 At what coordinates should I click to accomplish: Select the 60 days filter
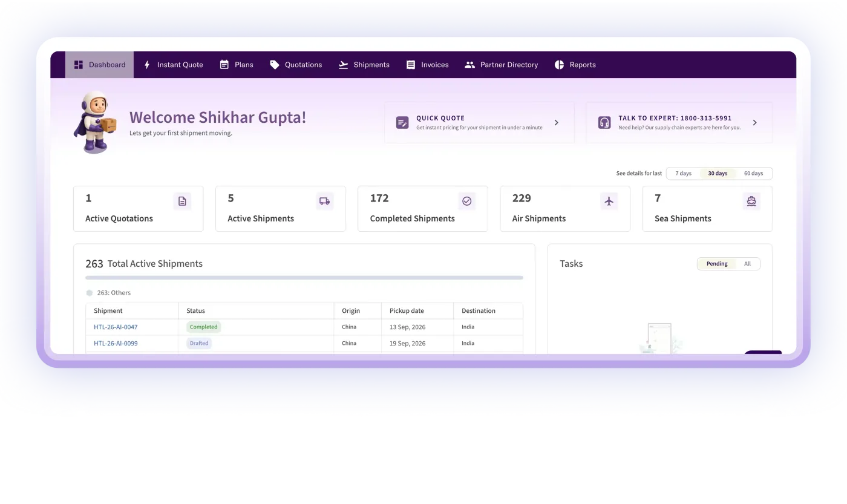pyautogui.click(x=753, y=174)
